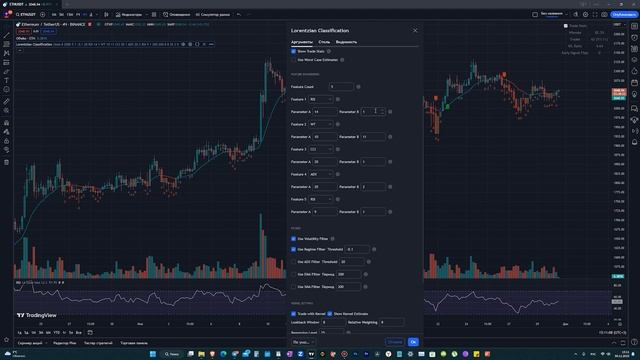Open the alerts clock icon in right sidebar
The height and width of the screenshot is (360, 640).
(x=634, y=38)
